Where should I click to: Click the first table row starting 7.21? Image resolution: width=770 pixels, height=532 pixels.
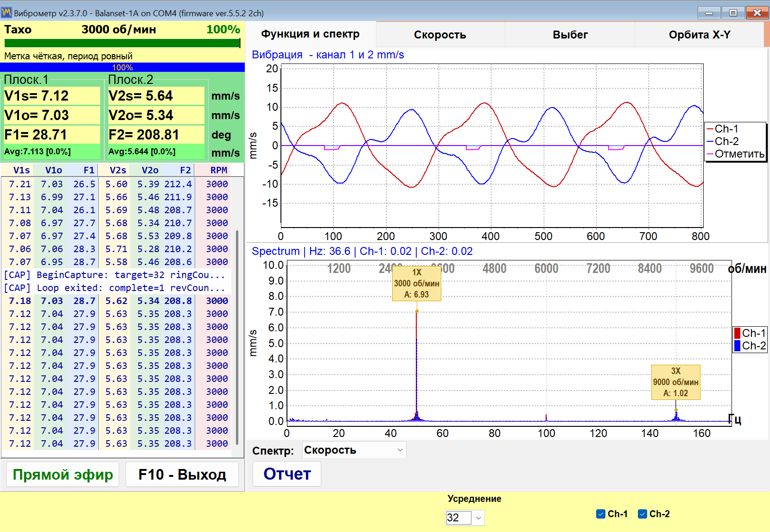tap(116, 184)
